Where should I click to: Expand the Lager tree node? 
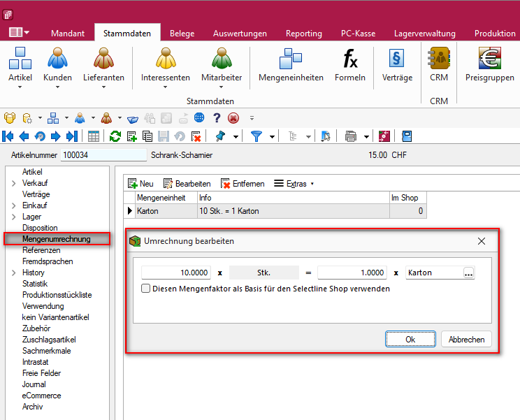click(13, 217)
